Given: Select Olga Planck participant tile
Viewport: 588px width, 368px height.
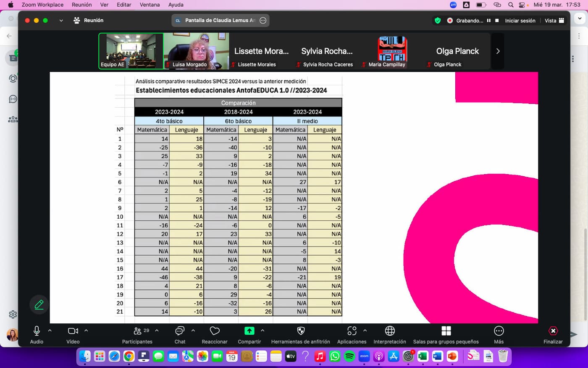Looking at the screenshot, I should 457,51.
